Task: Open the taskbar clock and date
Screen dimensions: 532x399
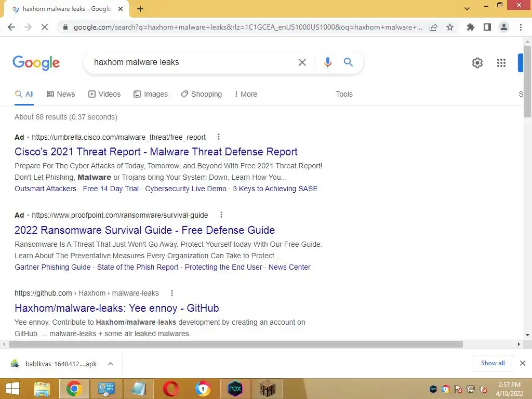Action: coord(510,389)
